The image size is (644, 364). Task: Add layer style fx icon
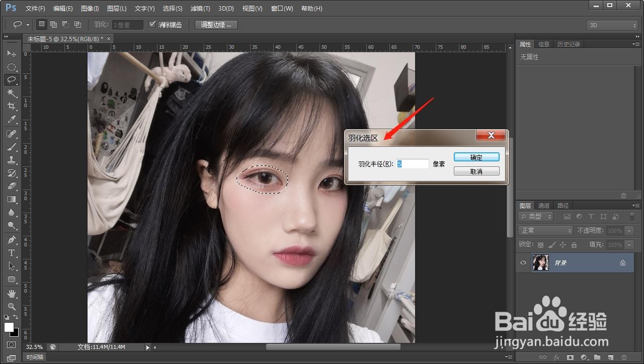556,357
